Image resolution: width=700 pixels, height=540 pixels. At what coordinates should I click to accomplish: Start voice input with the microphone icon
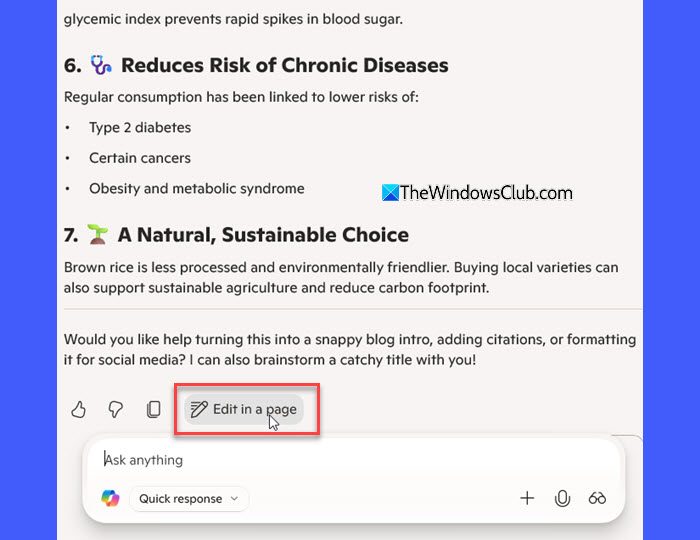[562, 498]
